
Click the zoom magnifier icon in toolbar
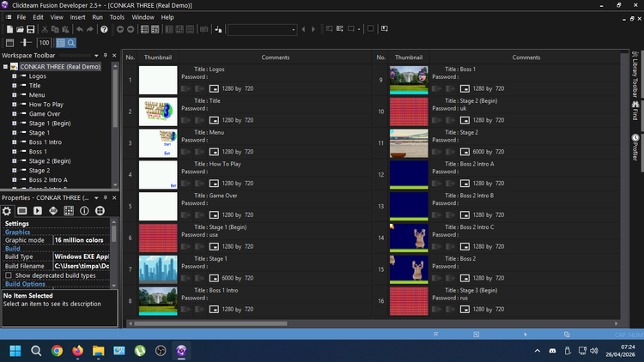[x=71, y=43]
